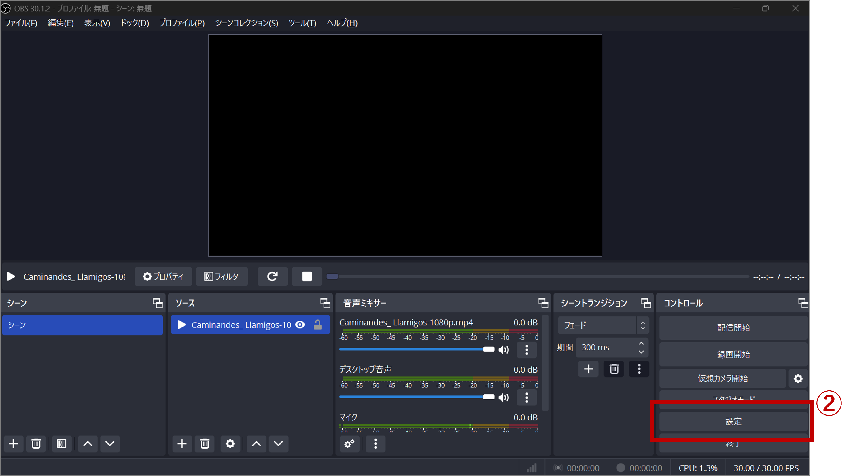Viewport: 868px width, 476px height.
Task: Open the ファイル(F) menu
Action: [21, 23]
